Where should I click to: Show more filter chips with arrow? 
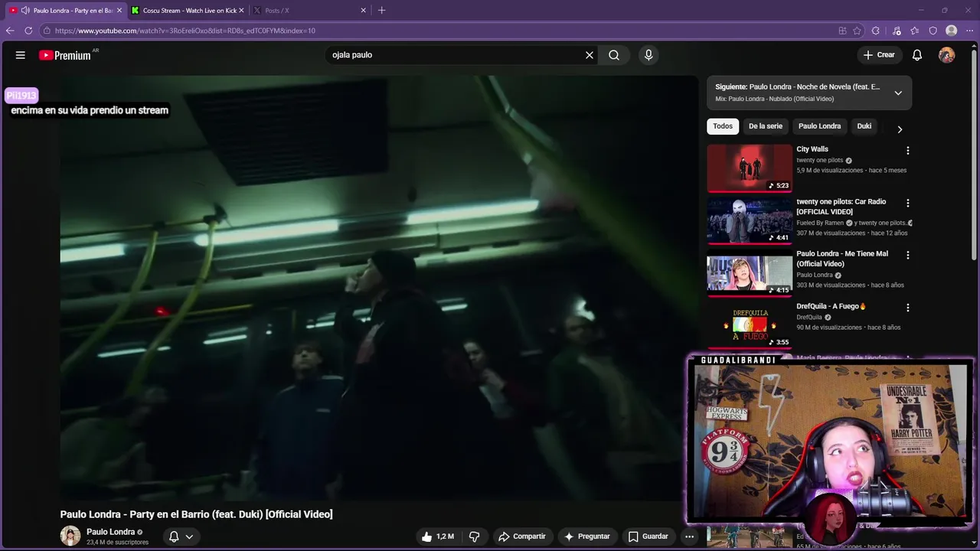click(900, 129)
